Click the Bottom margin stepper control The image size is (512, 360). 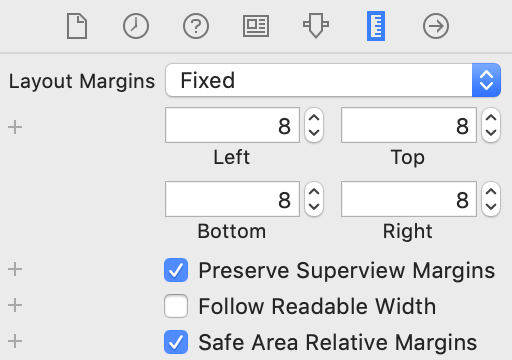(x=314, y=199)
